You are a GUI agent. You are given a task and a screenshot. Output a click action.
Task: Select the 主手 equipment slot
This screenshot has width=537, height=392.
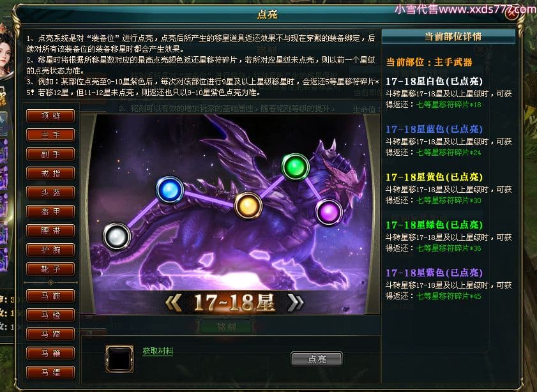50,135
